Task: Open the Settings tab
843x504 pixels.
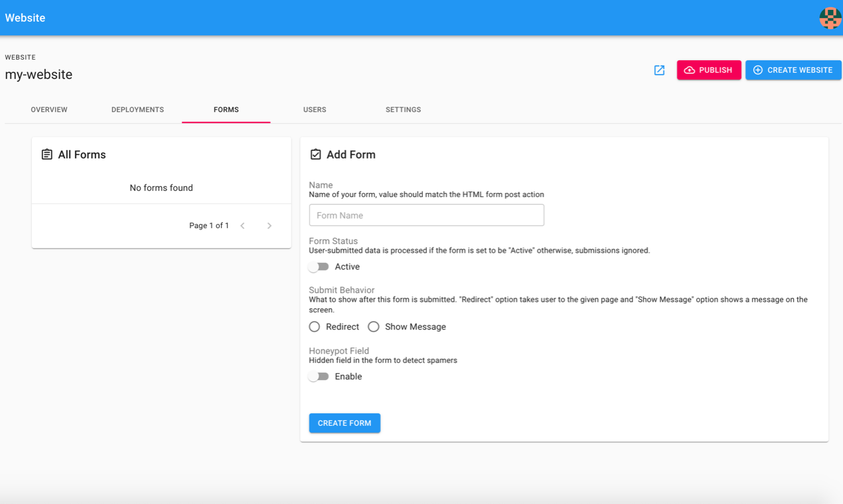Action: (x=403, y=109)
